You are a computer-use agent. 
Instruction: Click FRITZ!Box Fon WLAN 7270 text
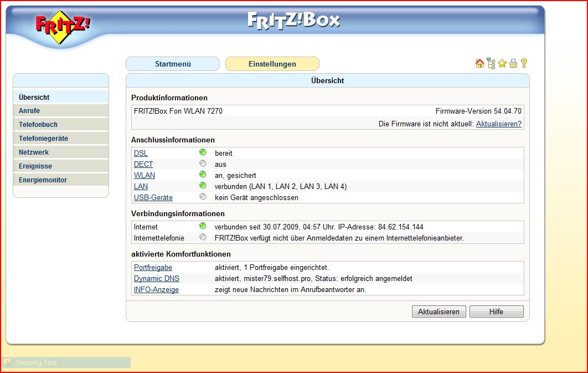178,111
